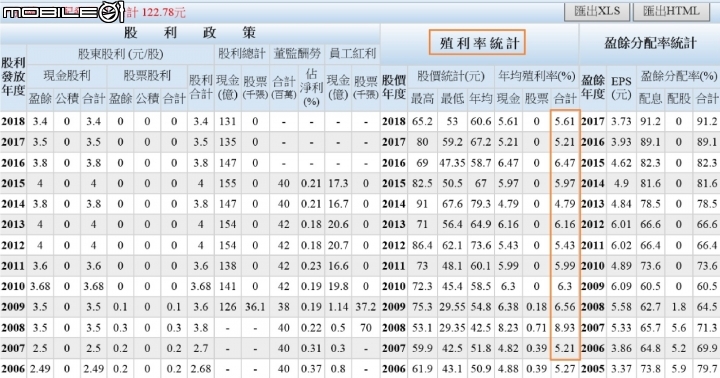Select the 122.78元 total text at top
Screen dimensions: 720x378
click(x=163, y=12)
